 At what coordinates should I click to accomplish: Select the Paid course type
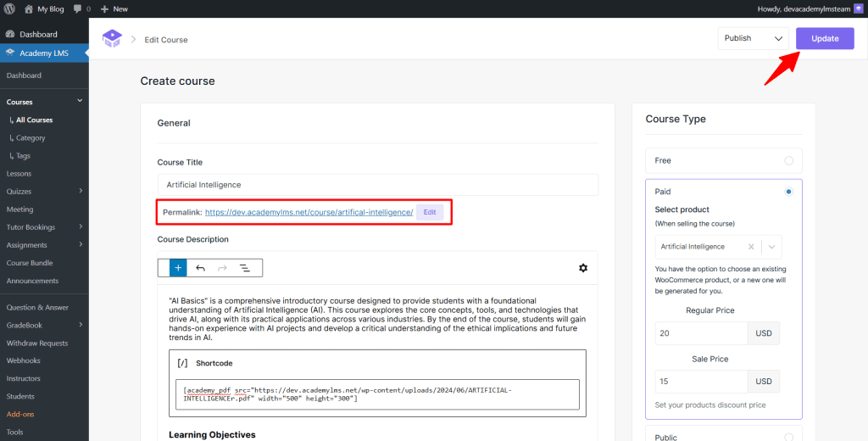pyautogui.click(x=788, y=192)
